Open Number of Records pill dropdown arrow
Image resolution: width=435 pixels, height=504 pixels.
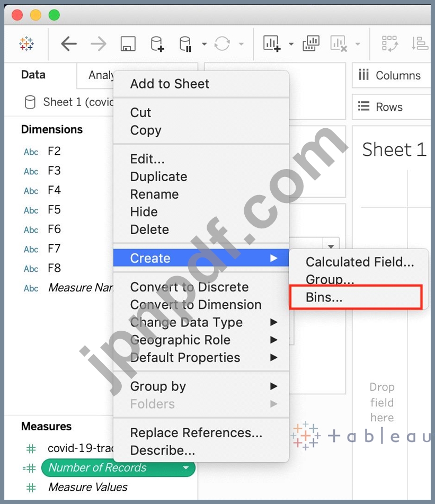[x=185, y=467]
